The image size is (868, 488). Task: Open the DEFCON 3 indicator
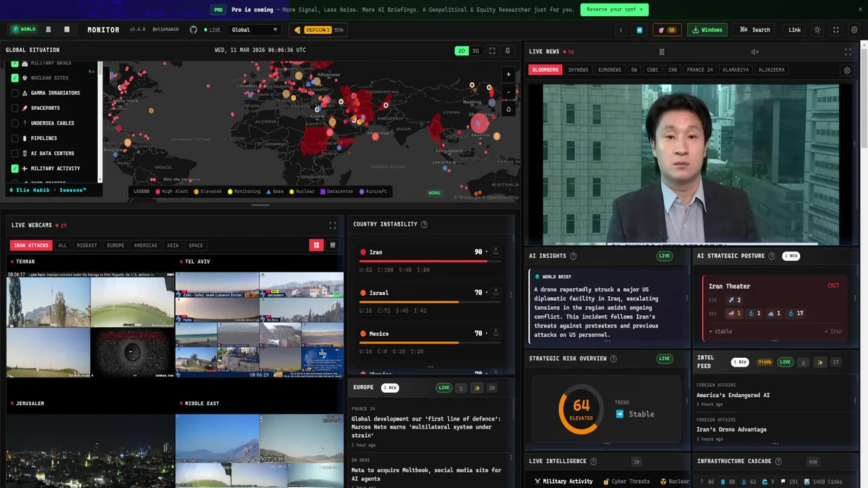(317, 30)
